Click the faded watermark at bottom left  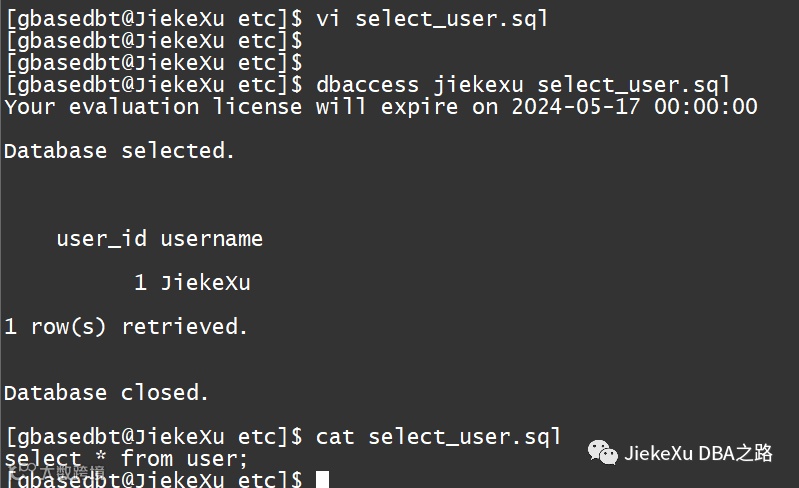[57, 472]
